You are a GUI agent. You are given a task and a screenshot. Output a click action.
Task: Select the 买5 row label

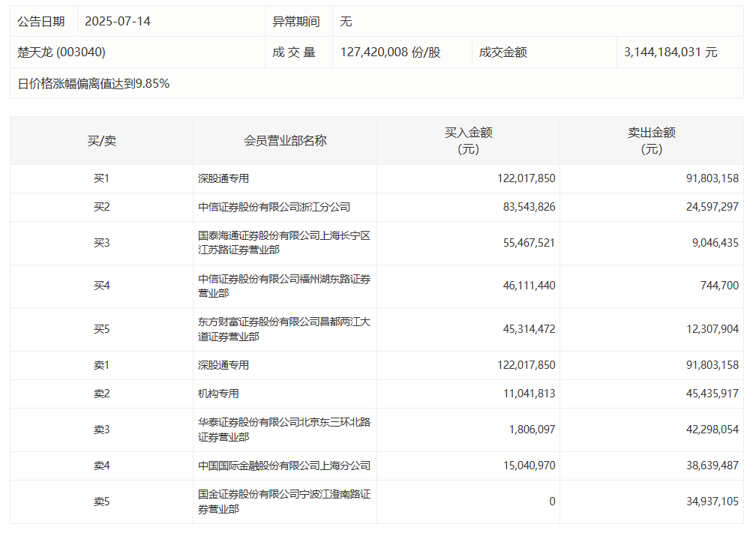[x=102, y=329]
